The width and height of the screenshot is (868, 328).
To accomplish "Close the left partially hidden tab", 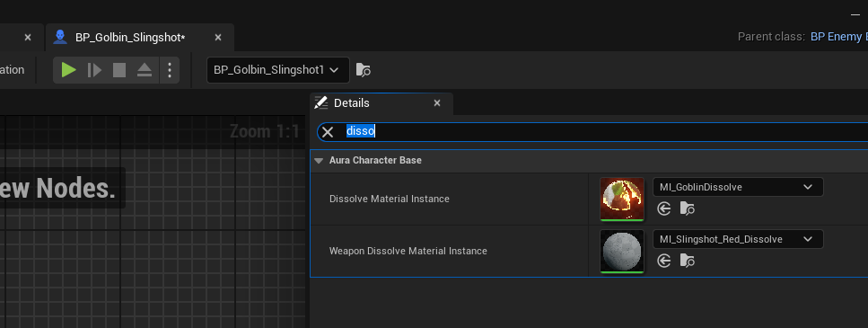I will coord(28,38).
